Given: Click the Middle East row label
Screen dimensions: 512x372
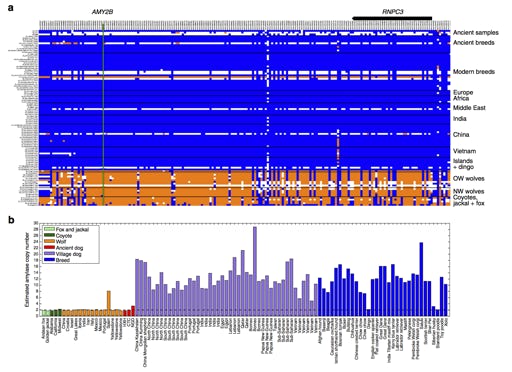Looking at the screenshot, I should tap(469, 108).
